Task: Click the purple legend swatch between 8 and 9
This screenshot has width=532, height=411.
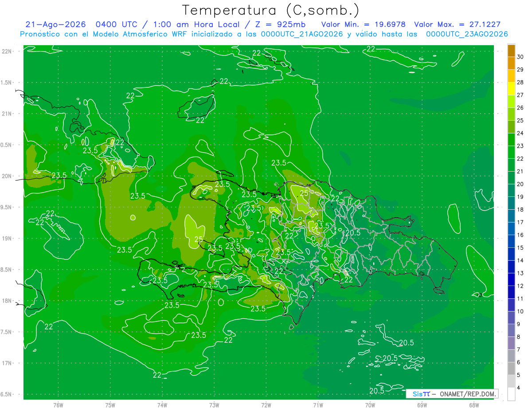Action: 511,330
